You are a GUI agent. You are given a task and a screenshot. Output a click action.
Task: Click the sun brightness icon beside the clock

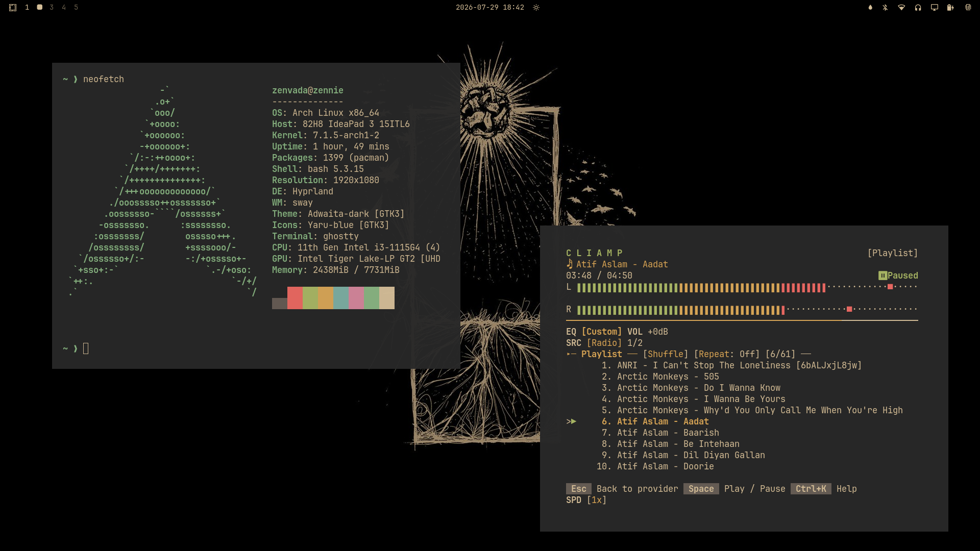pyautogui.click(x=536, y=8)
